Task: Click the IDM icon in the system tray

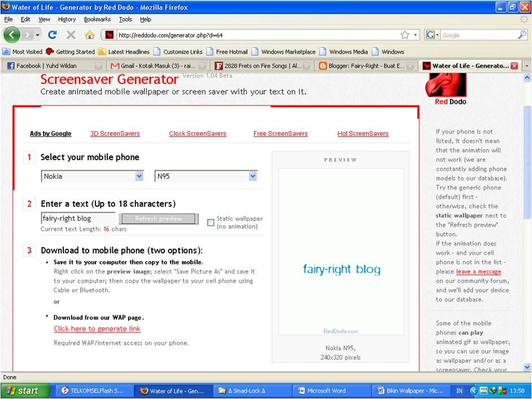Action: (x=492, y=390)
